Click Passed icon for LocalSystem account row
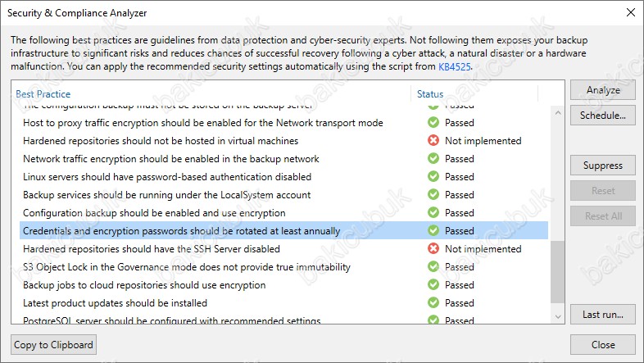Screen dimensions: 644x363 tap(433, 195)
